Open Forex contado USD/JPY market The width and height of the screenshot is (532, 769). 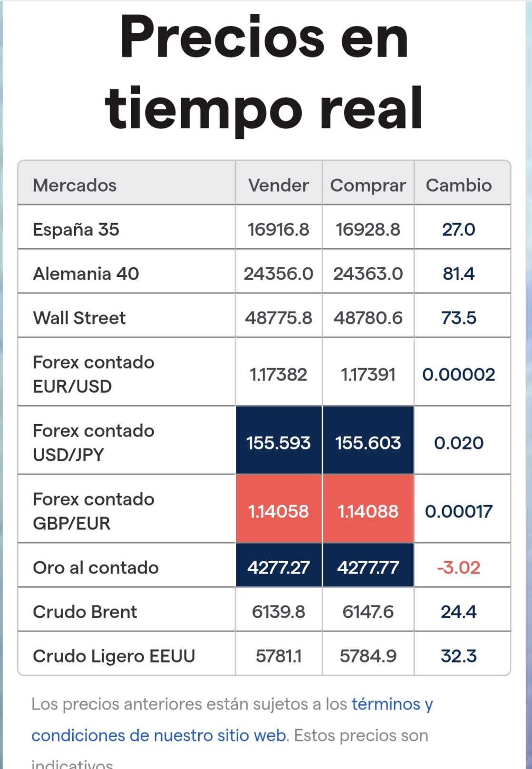point(94,443)
